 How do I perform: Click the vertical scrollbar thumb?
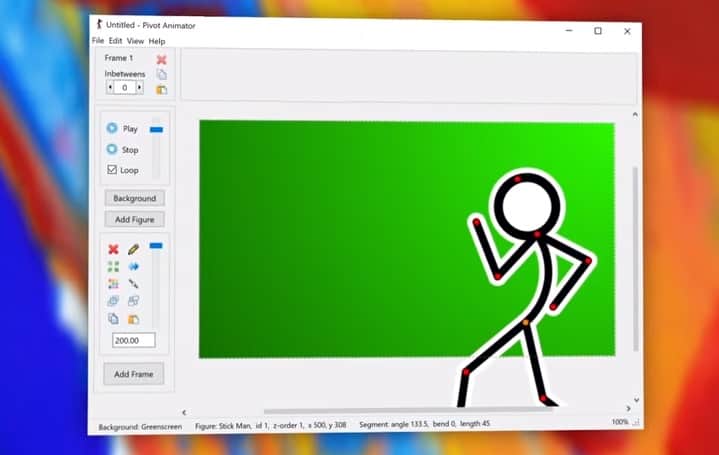(x=636, y=259)
